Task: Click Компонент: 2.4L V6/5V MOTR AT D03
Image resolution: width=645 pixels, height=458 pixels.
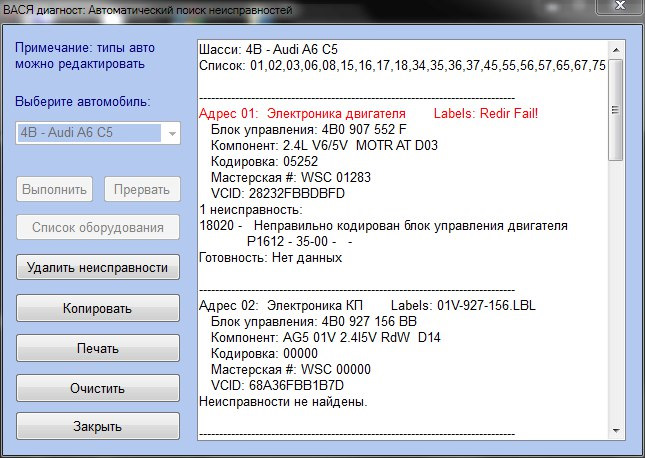Action: (324, 146)
